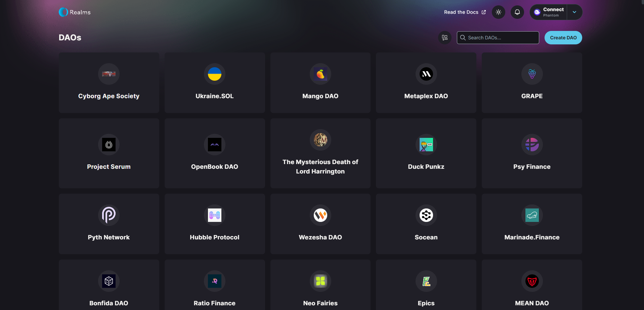The width and height of the screenshot is (644, 310).
Task: Select the Wezesha DAO logo
Action: [320, 215]
